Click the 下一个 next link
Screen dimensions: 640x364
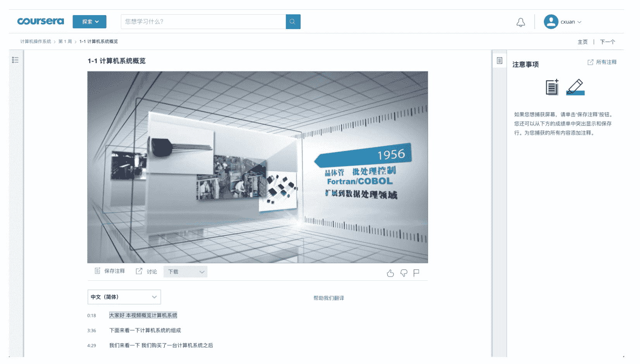[607, 42]
